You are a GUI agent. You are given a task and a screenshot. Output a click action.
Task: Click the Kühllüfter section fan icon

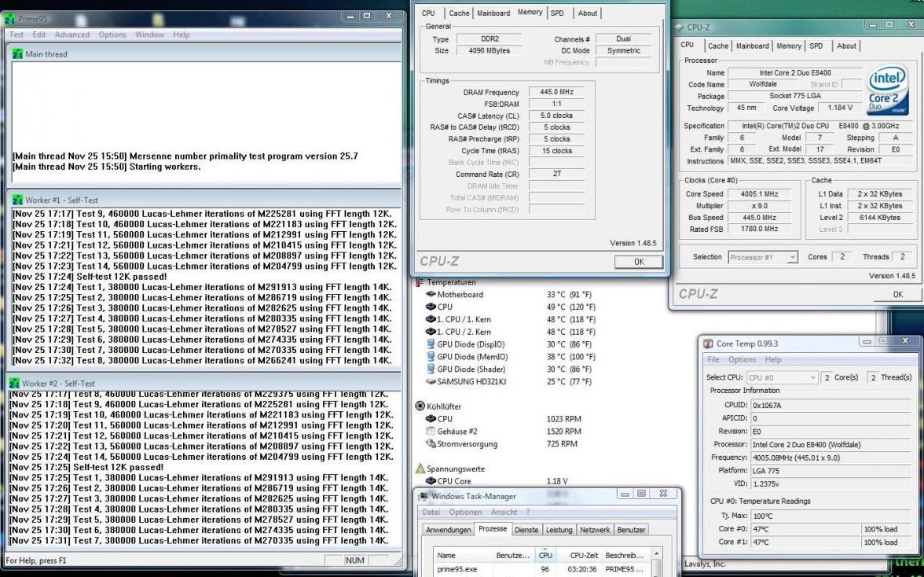click(420, 406)
